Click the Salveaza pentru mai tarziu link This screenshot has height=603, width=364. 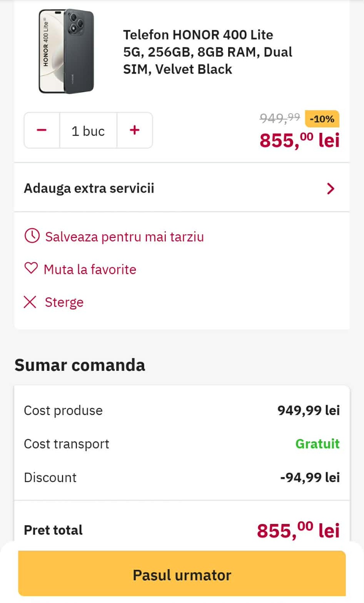[x=124, y=237]
